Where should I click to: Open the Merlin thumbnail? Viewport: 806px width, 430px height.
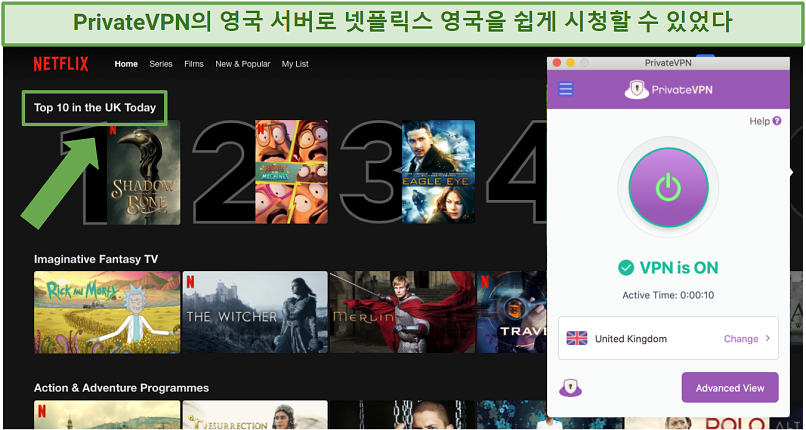coord(402,312)
